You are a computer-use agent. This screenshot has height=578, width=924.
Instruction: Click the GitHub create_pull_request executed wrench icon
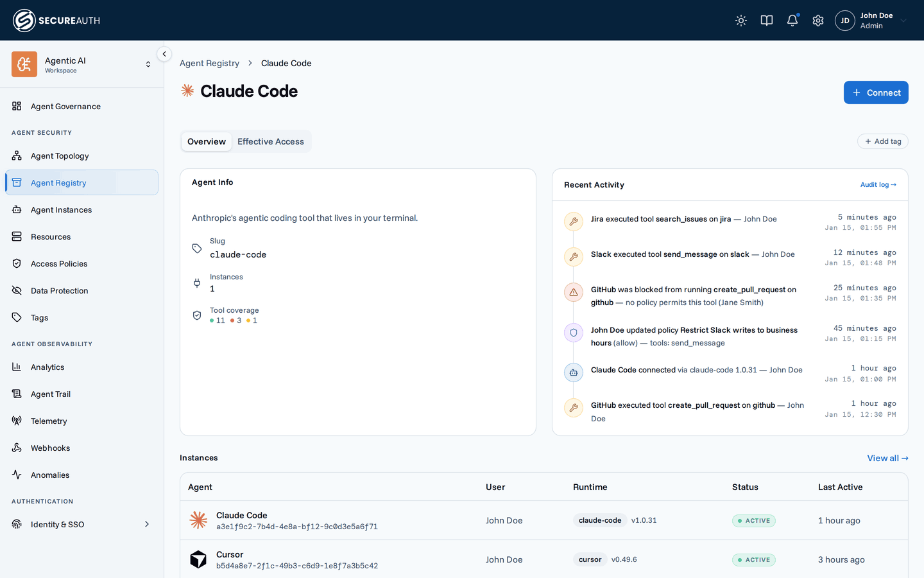tap(574, 408)
